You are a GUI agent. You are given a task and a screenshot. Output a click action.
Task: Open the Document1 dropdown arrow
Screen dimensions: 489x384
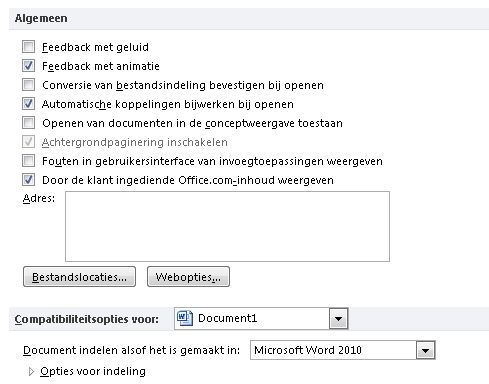tap(338, 319)
